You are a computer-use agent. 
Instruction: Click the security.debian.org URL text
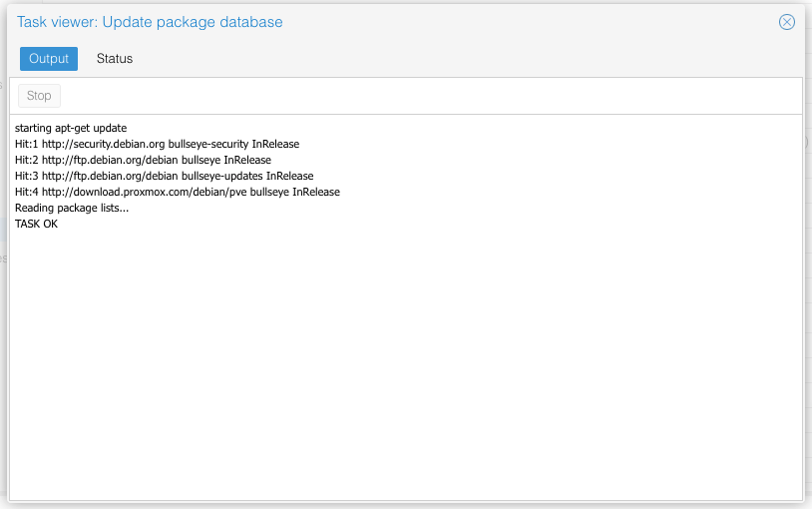[103, 144]
